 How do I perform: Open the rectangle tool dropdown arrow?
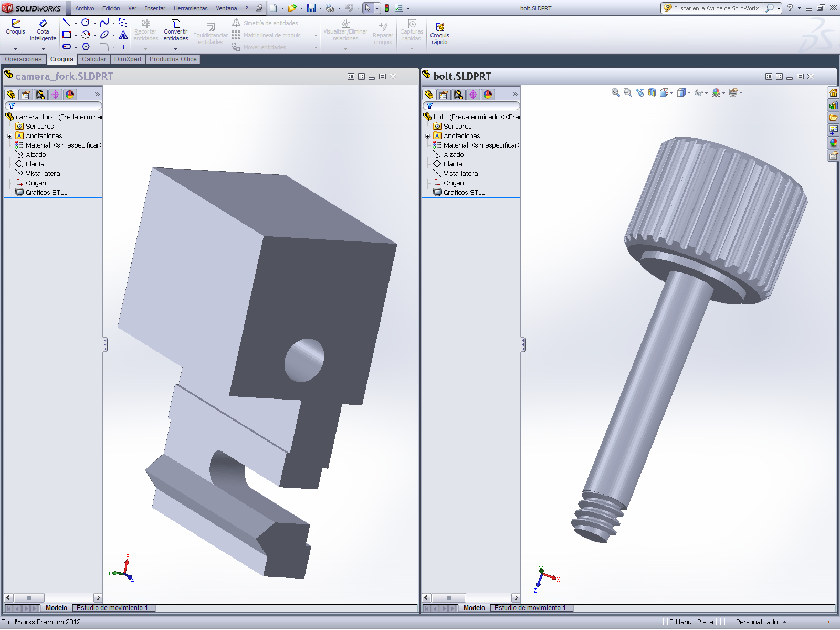click(x=76, y=35)
